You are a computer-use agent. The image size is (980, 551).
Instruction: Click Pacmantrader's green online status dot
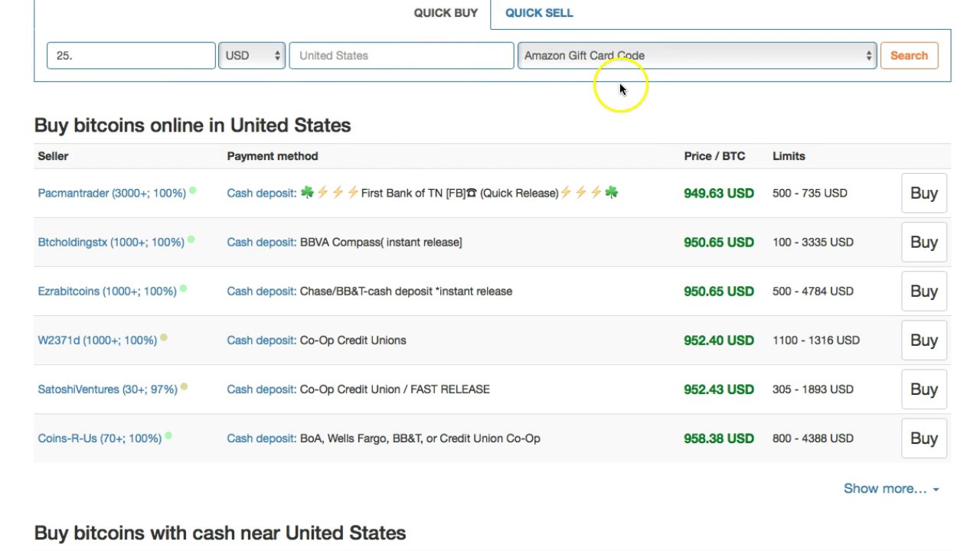tap(193, 191)
